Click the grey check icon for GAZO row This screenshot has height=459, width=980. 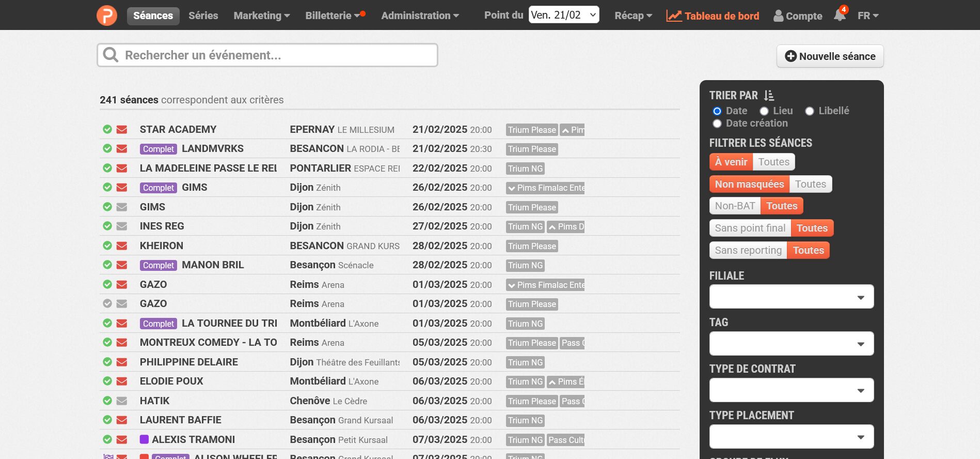[107, 304]
